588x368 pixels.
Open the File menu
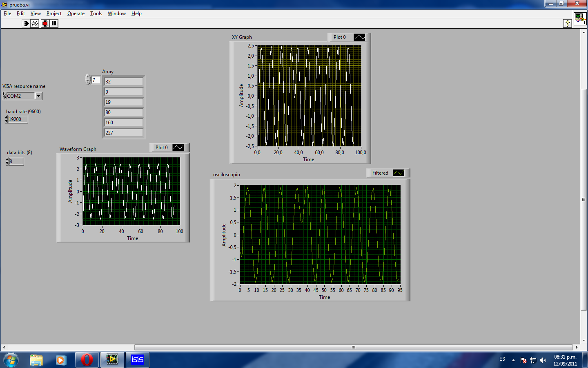tap(7, 13)
